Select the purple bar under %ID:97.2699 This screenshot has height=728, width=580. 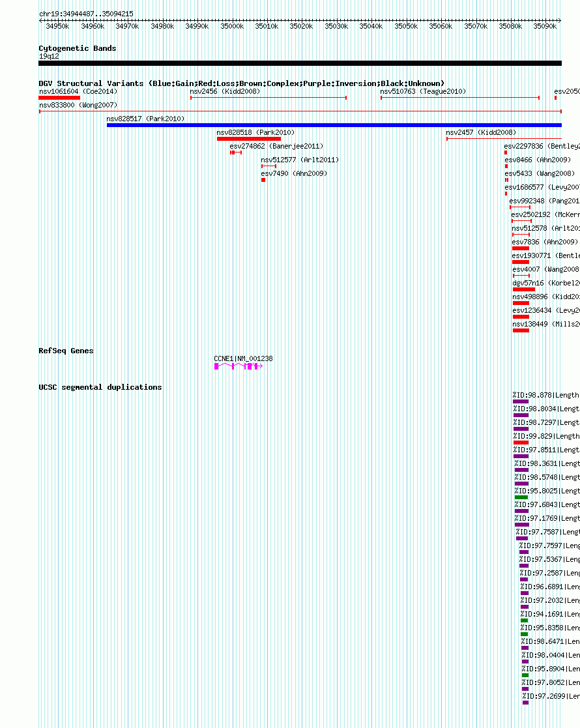pyautogui.click(x=526, y=703)
